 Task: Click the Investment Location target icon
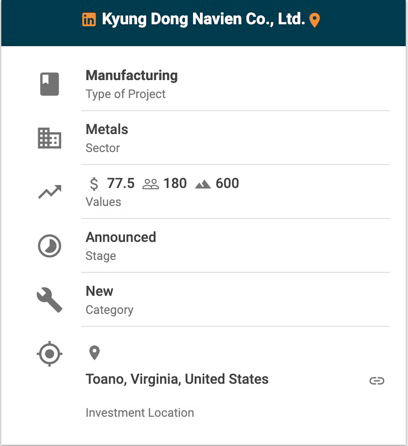pos(49,354)
